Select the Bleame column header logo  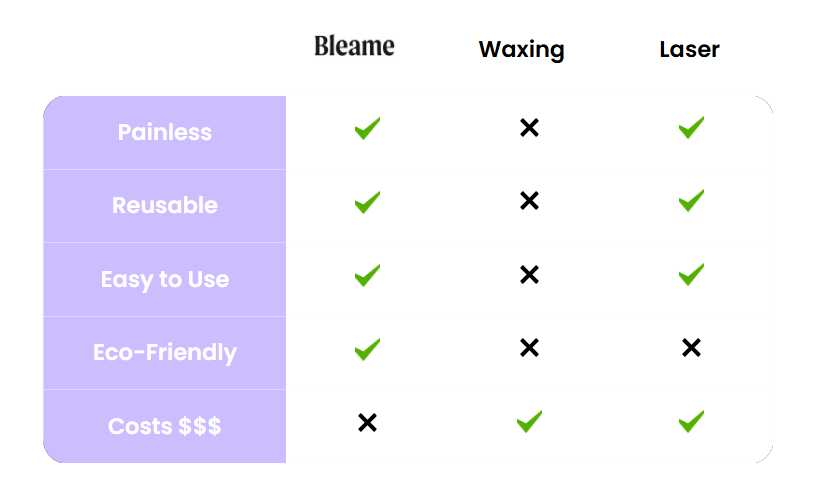[354, 46]
